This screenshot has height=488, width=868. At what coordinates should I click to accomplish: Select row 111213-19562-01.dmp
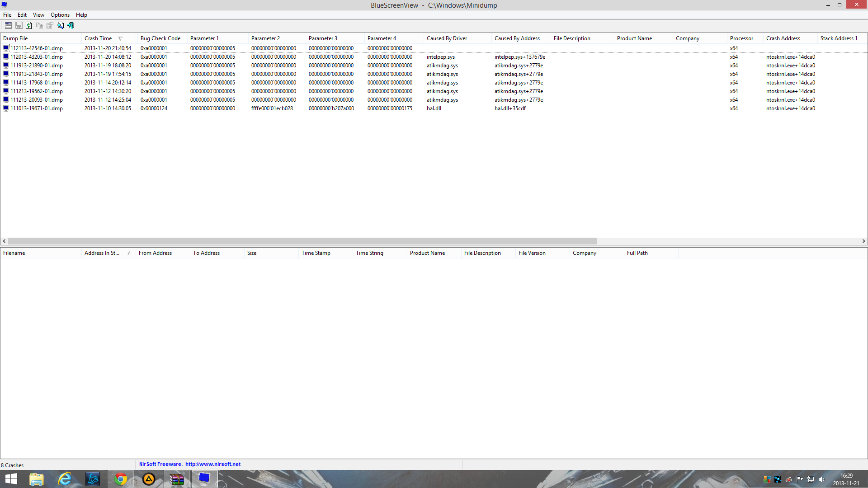(434, 91)
